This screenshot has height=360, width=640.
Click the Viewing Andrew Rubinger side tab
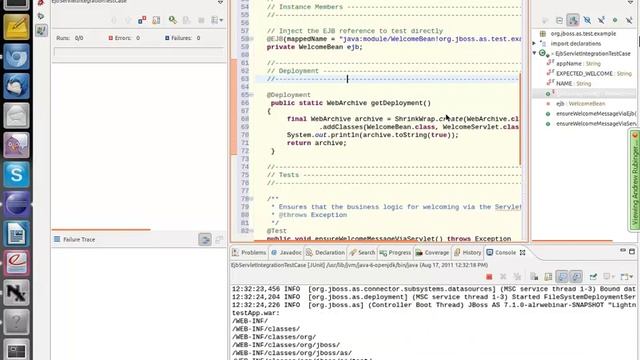[634, 180]
